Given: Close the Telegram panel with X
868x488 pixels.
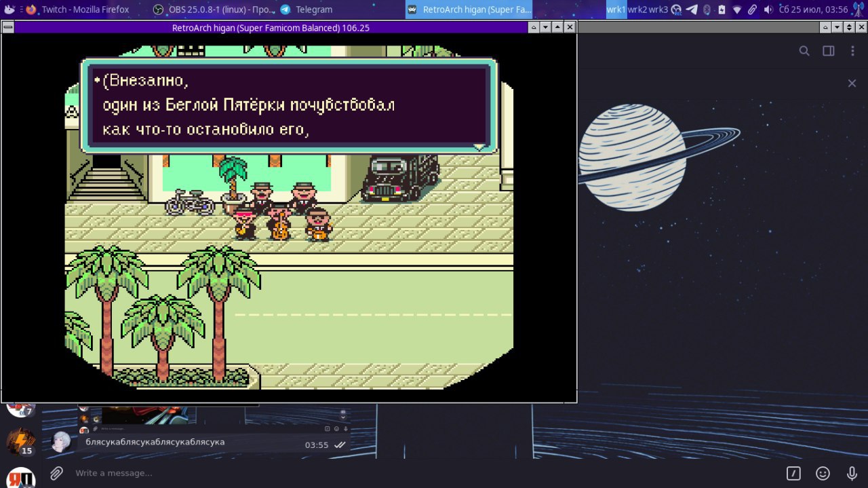Looking at the screenshot, I should click(x=852, y=83).
